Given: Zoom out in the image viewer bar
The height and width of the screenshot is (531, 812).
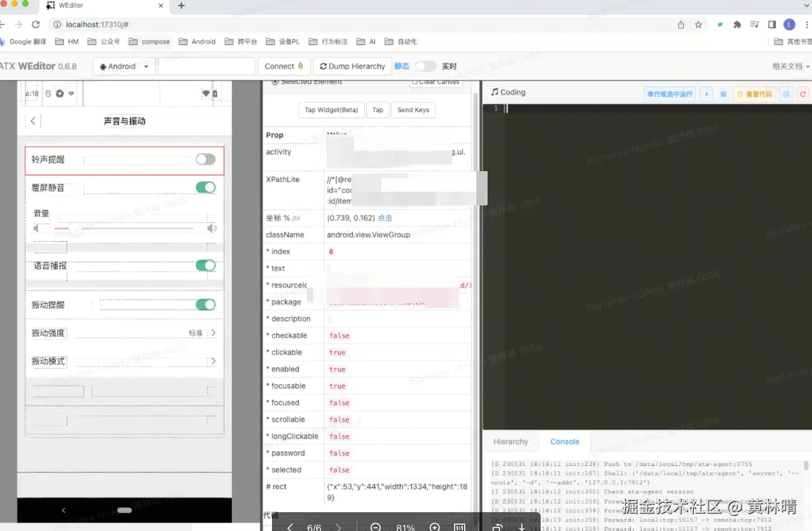Looking at the screenshot, I should pos(375,528).
